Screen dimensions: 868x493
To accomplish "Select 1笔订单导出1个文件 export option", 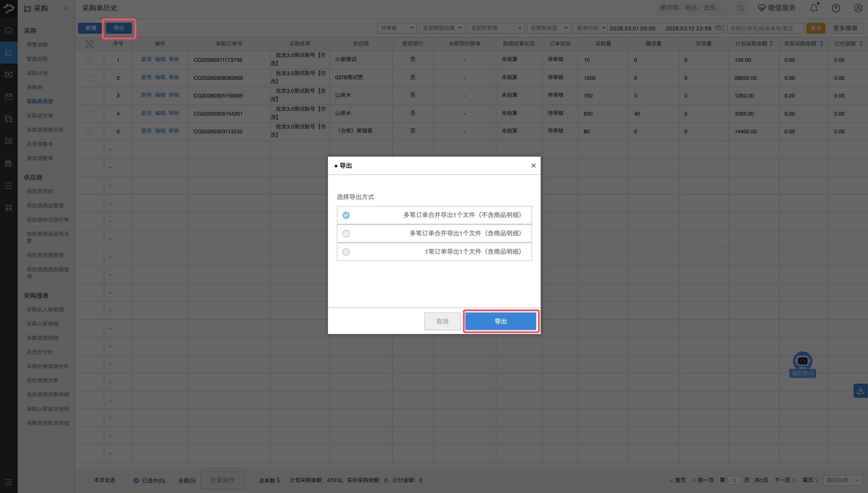I will pyautogui.click(x=346, y=252).
